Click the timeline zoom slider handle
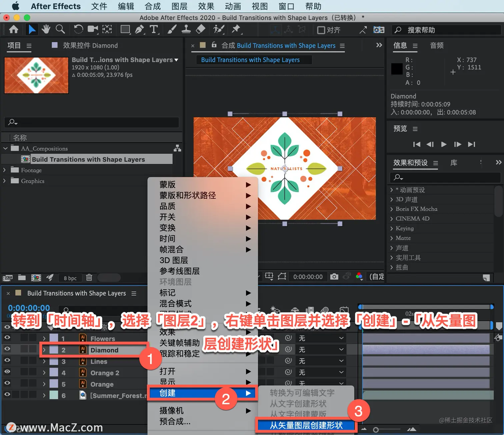The height and width of the screenshot is (435, 504). [376, 430]
